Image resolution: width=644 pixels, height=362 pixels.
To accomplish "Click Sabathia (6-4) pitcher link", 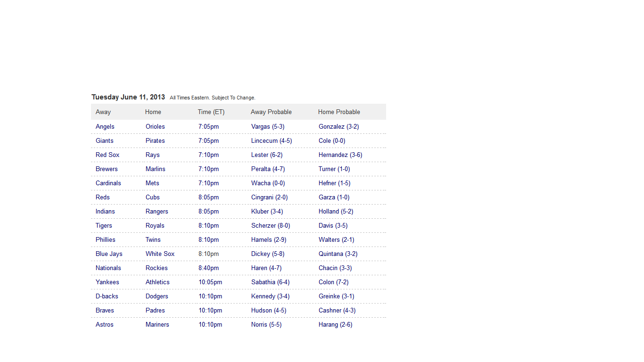I will point(271,282).
